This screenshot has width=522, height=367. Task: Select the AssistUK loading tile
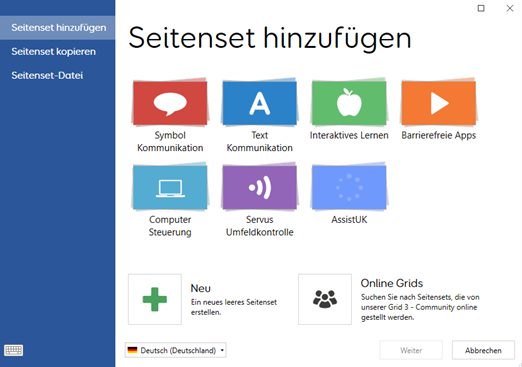click(x=349, y=187)
